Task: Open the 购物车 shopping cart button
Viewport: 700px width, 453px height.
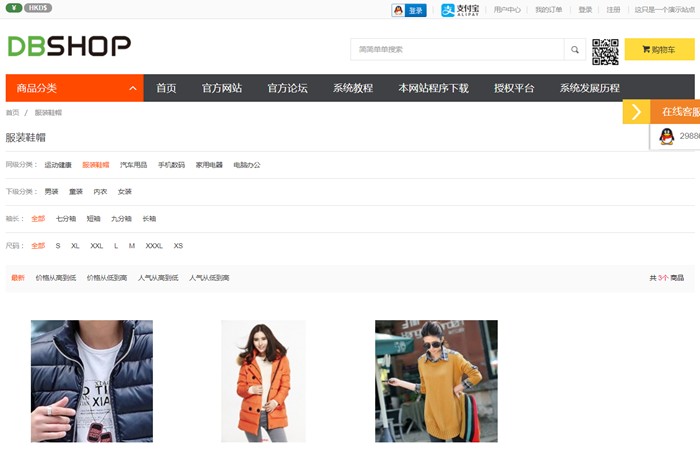Action: tap(659, 49)
